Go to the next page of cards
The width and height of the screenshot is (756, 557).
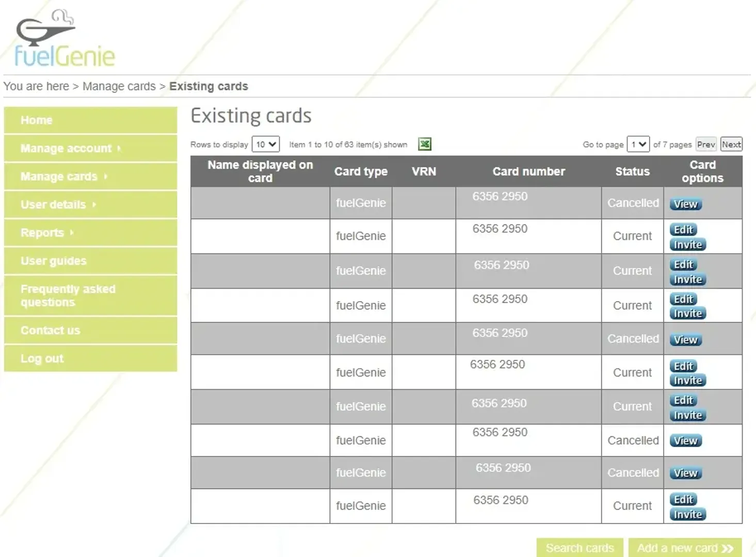[731, 144]
